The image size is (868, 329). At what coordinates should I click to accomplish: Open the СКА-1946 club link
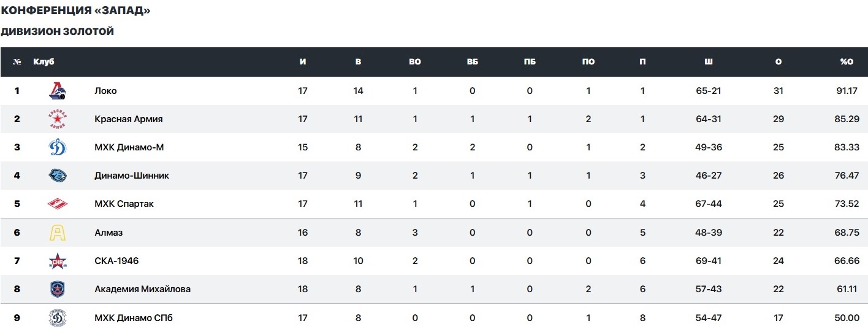coord(116,261)
